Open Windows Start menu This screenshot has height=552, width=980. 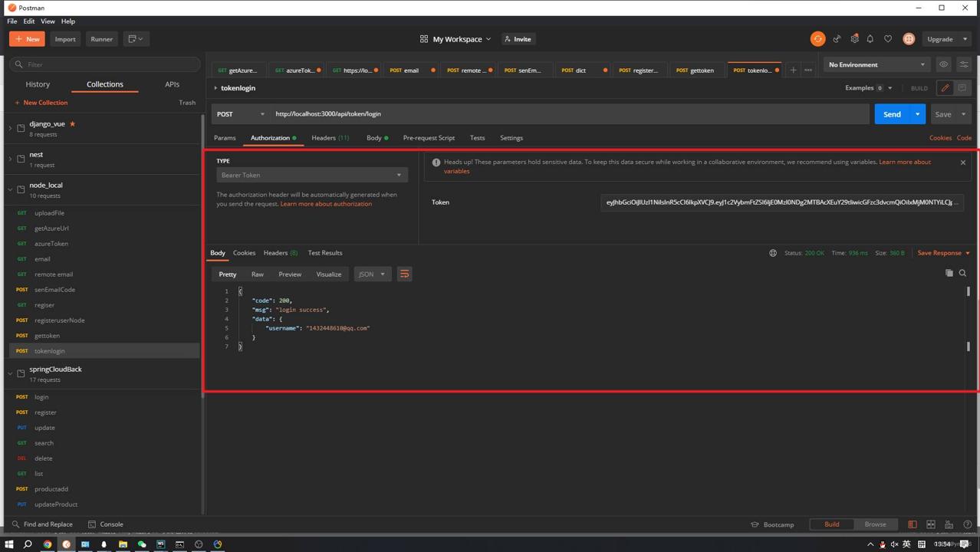(9, 544)
